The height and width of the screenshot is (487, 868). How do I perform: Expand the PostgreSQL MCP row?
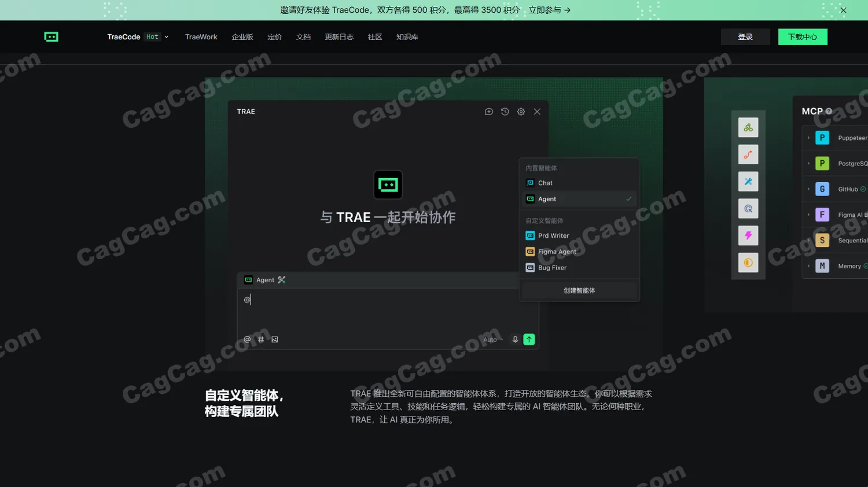(x=808, y=164)
